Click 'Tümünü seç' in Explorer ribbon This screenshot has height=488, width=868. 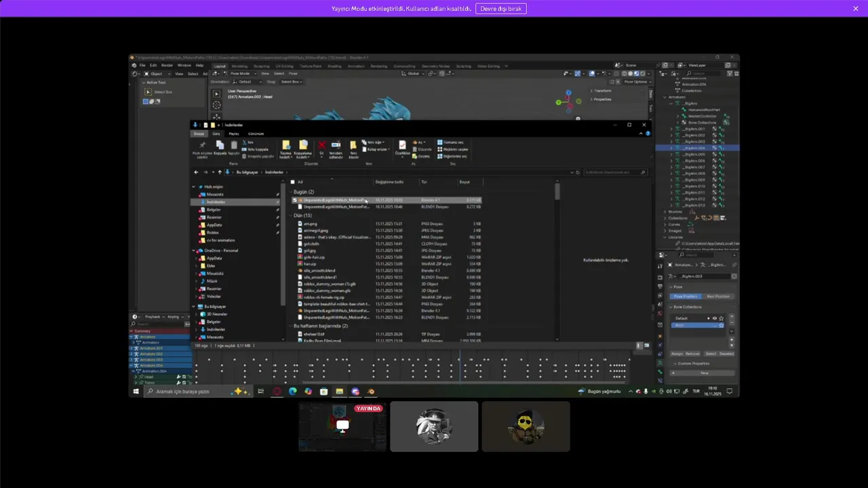[451, 142]
